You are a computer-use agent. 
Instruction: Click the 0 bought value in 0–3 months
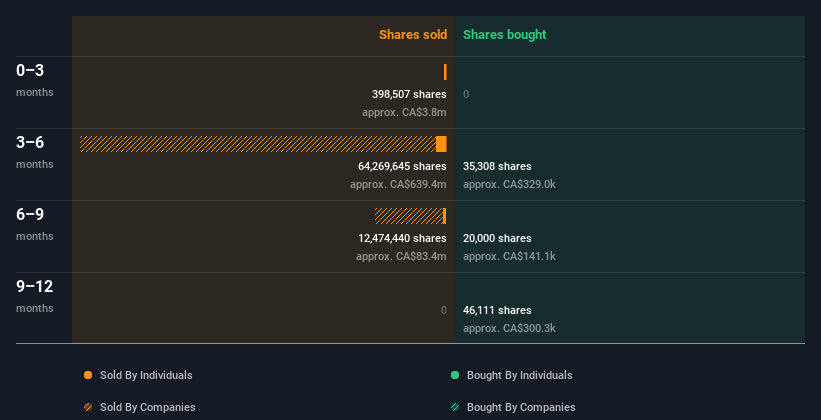(x=466, y=94)
